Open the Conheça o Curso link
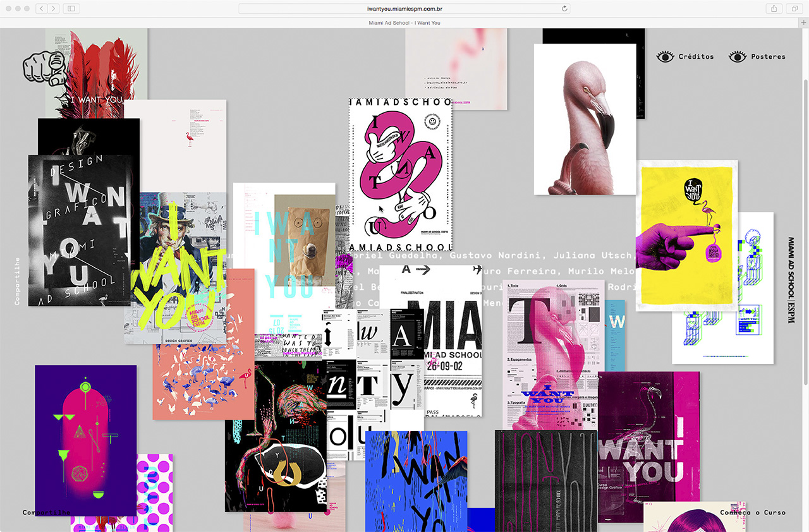 [x=753, y=512]
